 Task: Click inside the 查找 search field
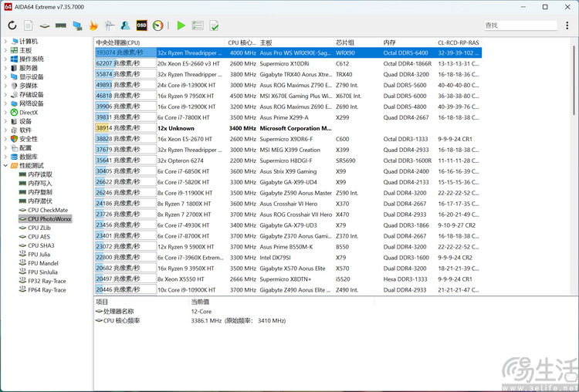point(520,25)
